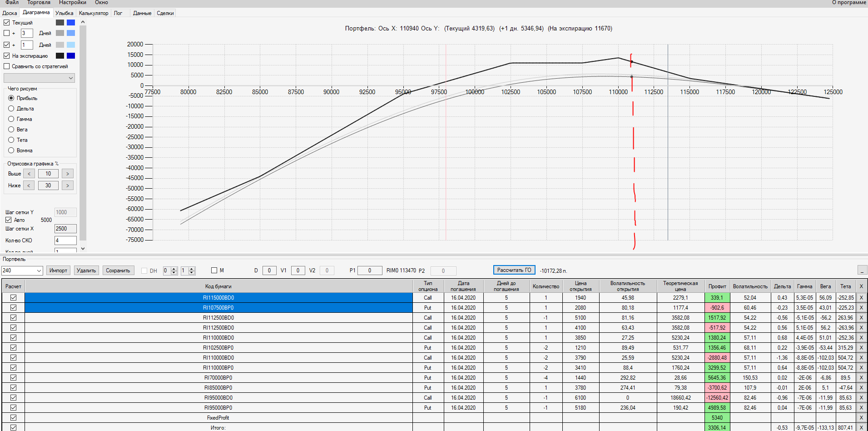Image resolution: width=868 pixels, height=431 pixels.
Task: Open the Окно menu
Action: click(101, 3)
